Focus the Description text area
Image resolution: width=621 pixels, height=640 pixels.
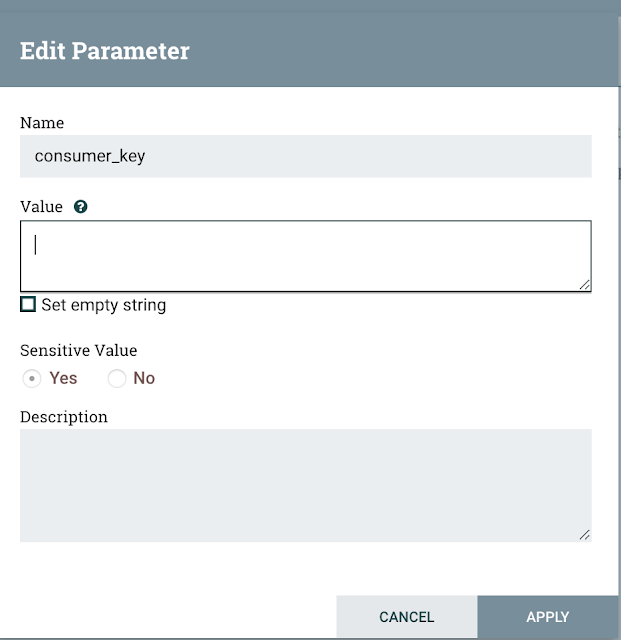point(306,485)
